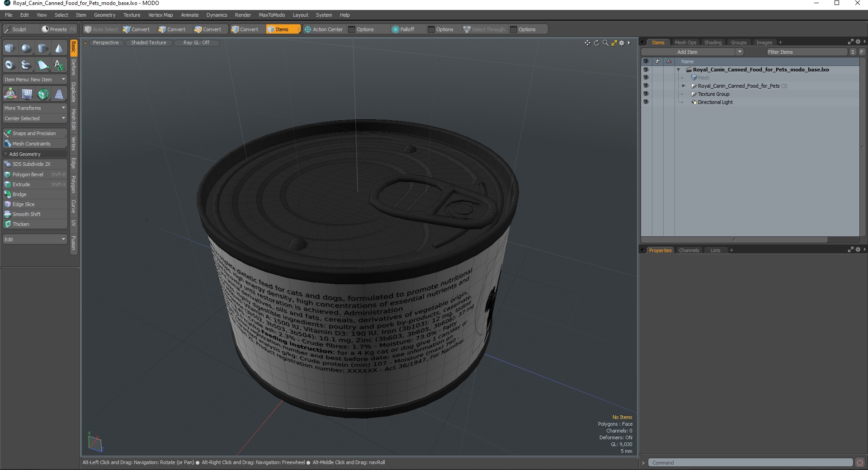Select the cone primitive tool
Viewport: 868px width, 470px height.
coord(59,48)
